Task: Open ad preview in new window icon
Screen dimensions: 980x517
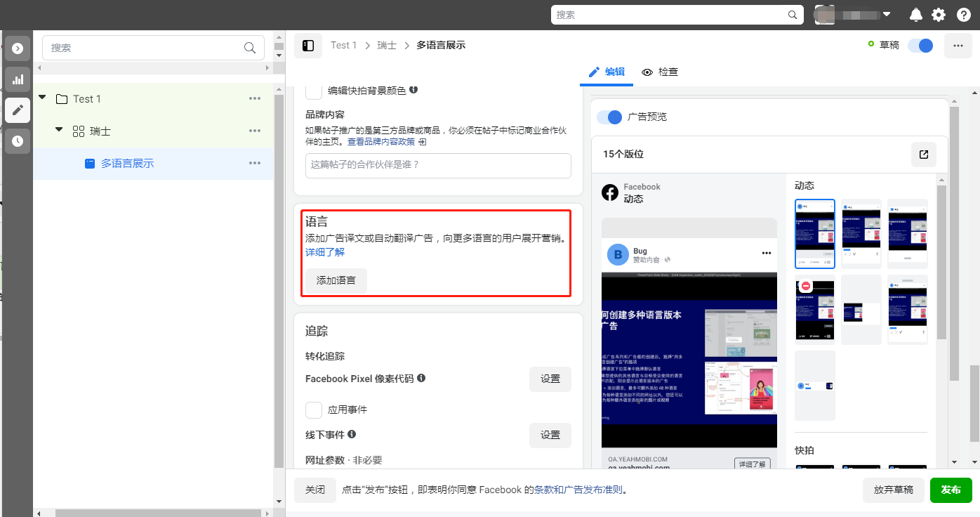Action: (924, 155)
